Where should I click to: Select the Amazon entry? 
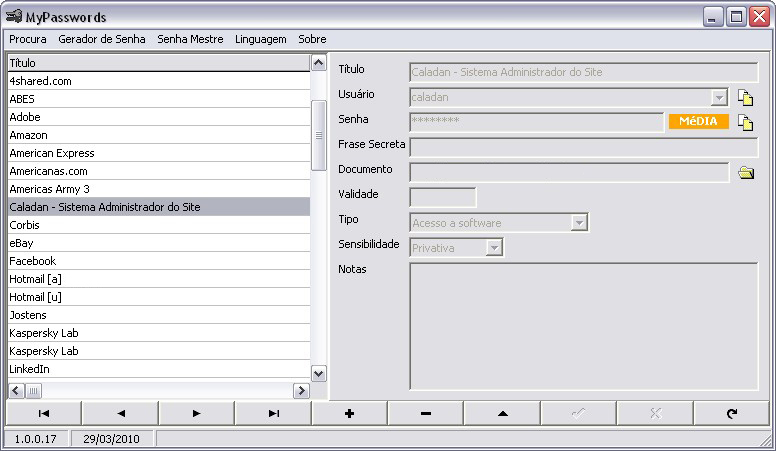[x=159, y=135]
